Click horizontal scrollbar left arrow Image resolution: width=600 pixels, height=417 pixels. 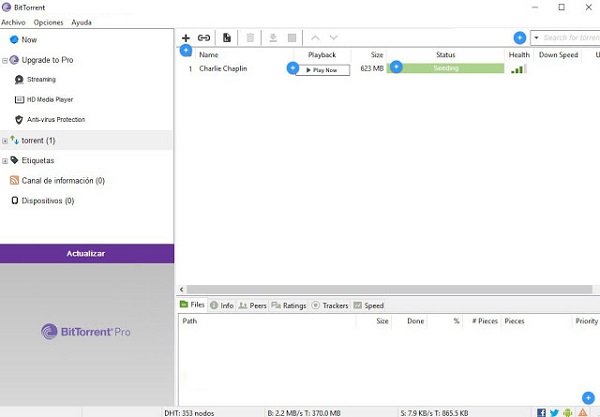click(182, 290)
